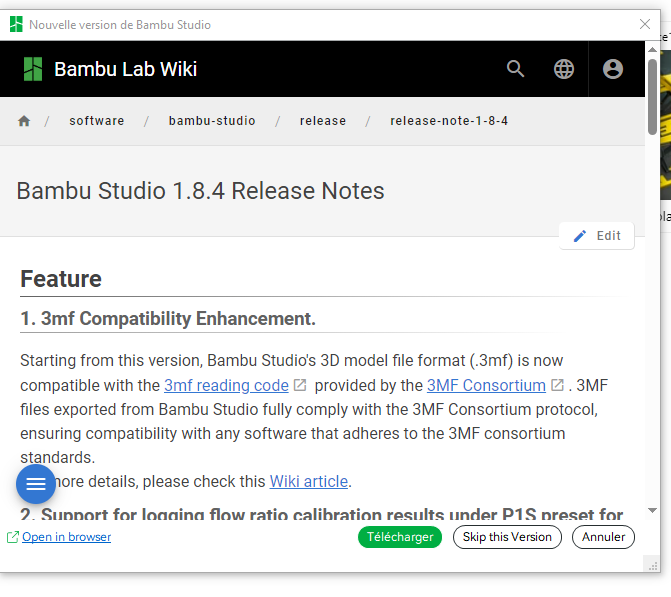
Task: Click the Bambu Lab Wiki logo icon
Action: (33, 69)
